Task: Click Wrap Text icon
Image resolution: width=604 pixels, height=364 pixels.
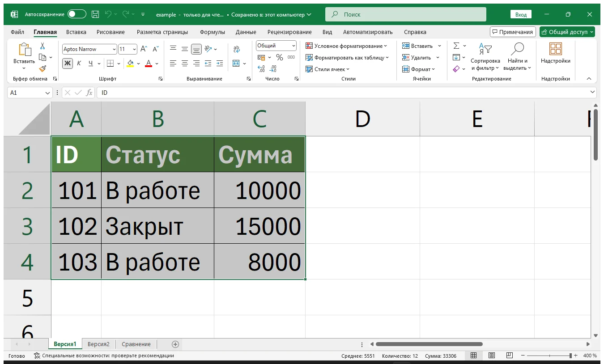Action: point(237,49)
